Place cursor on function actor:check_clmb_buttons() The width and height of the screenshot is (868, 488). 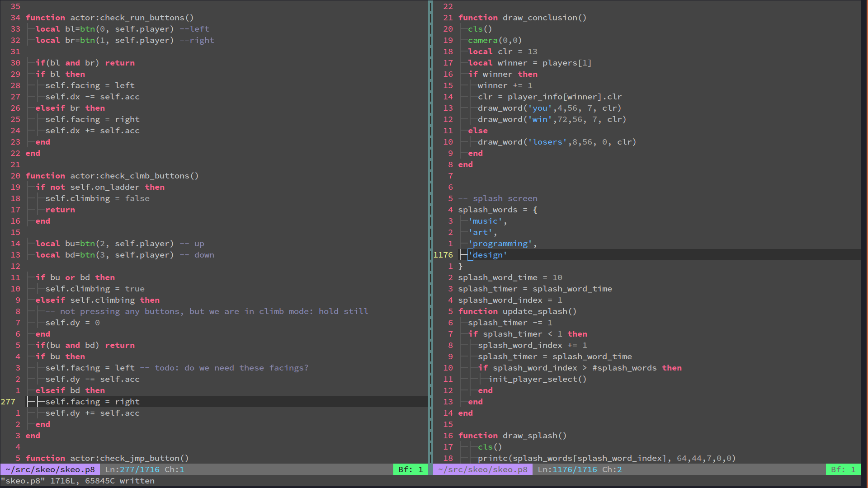click(x=112, y=176)
